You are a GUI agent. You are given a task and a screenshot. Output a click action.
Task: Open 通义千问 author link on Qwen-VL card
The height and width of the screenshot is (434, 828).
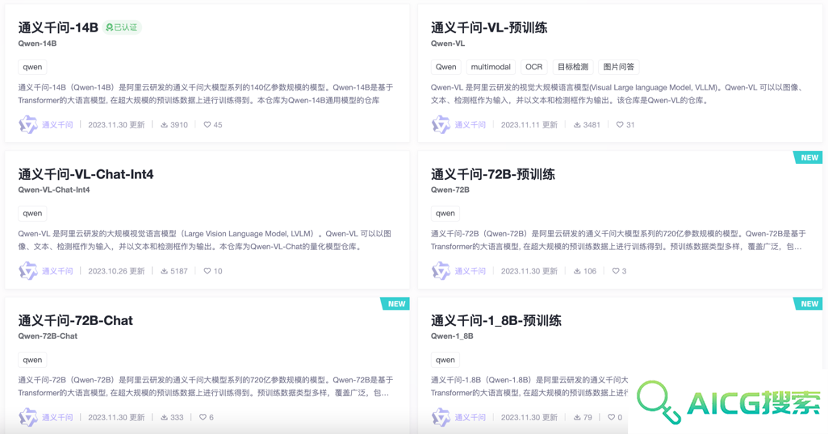pyautogui.click(x=471, y=125)
